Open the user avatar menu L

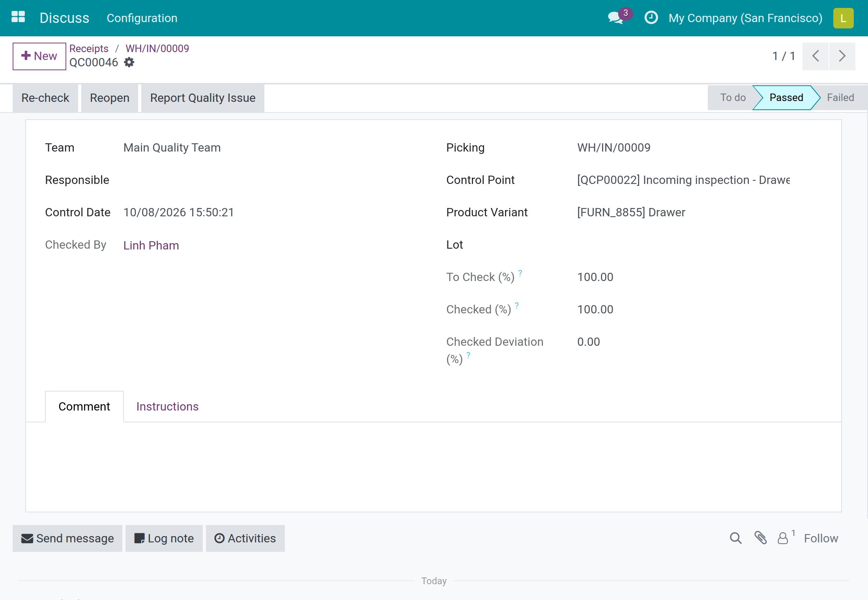pos(843,18)
